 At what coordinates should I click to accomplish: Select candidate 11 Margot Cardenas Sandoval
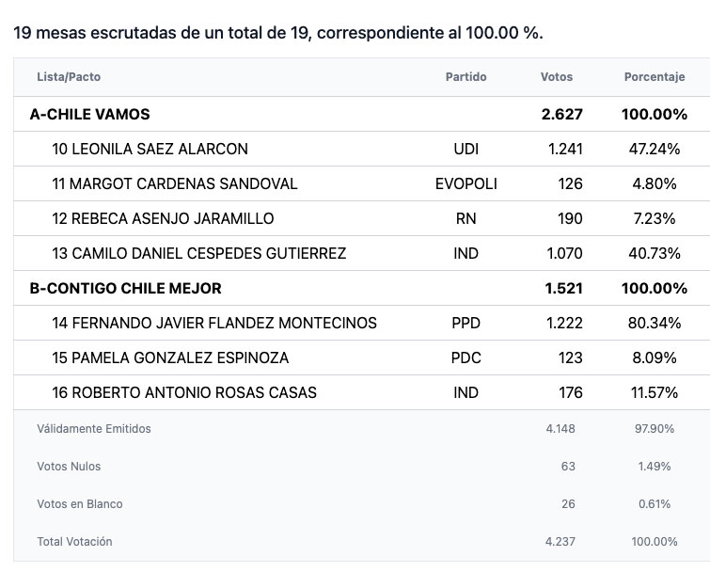pos(362,183)
